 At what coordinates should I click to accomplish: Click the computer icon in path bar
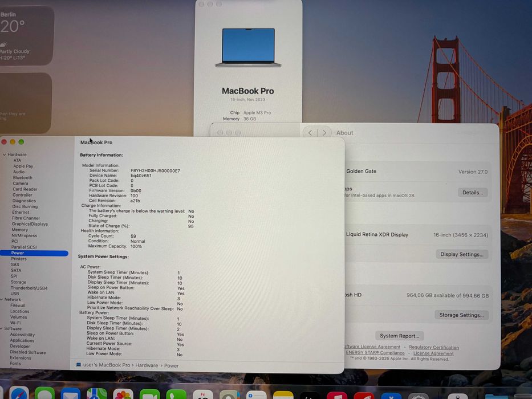tap(79, 365)
